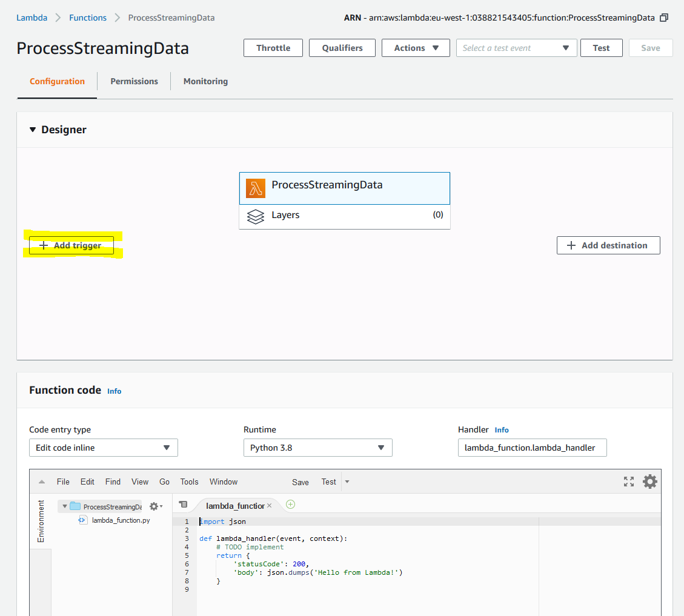Click the gutter line number 9
Viewport: 684px width, 616px height.
(x=187, y=589)
